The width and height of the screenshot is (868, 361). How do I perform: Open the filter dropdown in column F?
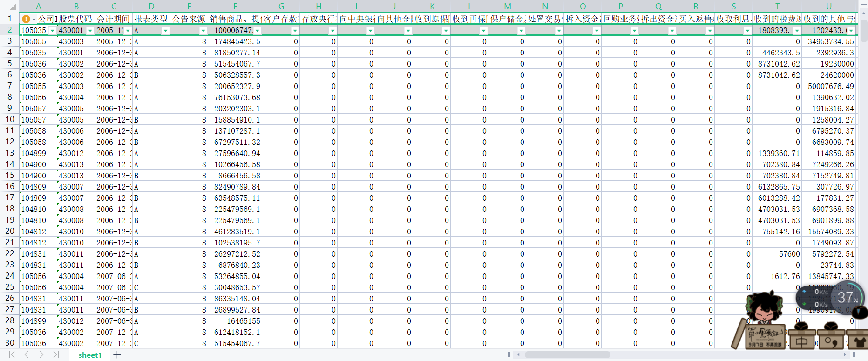(x=257, y=31)
